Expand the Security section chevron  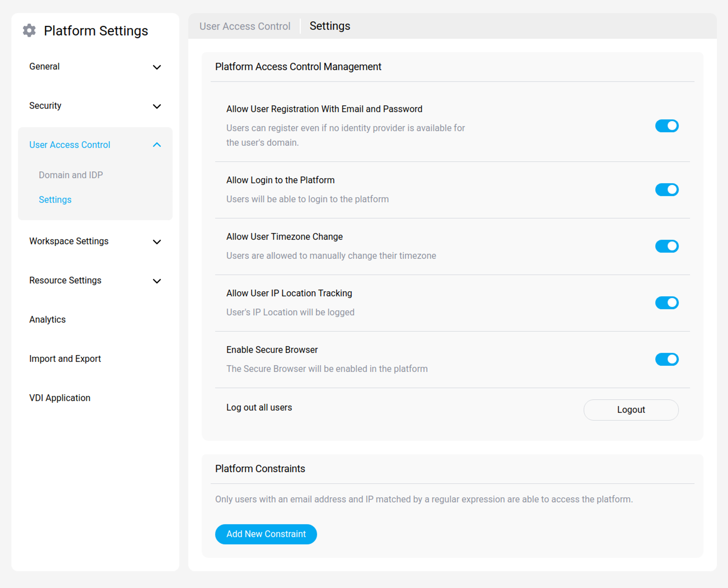156,106
